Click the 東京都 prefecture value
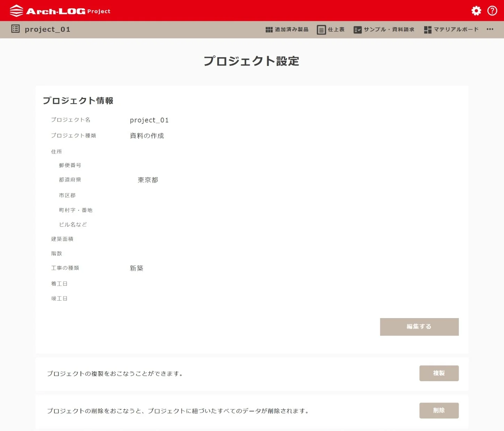The width and height of the screenshot is (504, 431). (x=148, y=180)
